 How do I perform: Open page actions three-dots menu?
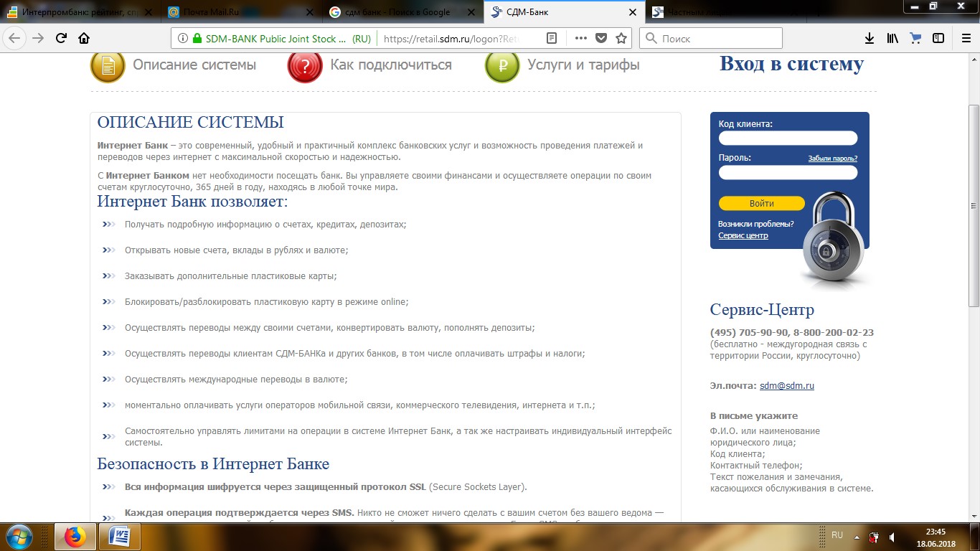tap(581, 39)
